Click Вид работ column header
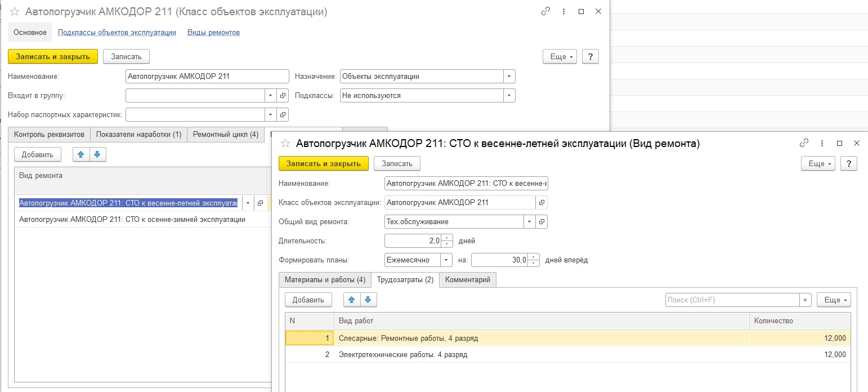 click(542, 321)
